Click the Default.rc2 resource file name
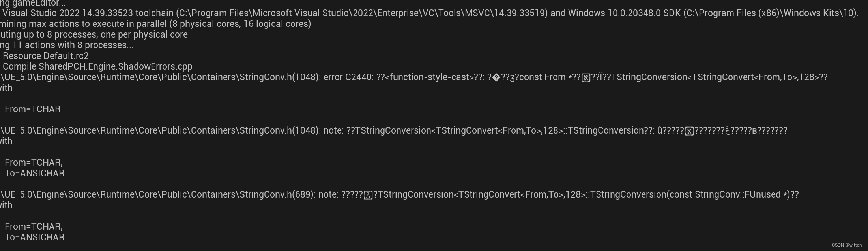 click(66, 56)
